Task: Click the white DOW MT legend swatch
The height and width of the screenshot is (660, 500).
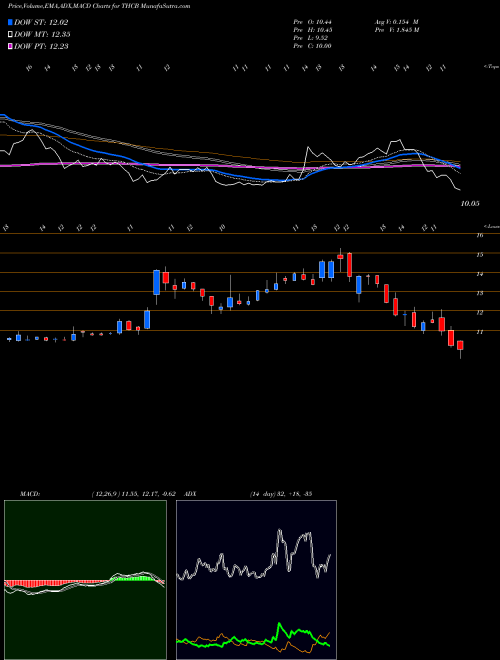Action: 10,35
